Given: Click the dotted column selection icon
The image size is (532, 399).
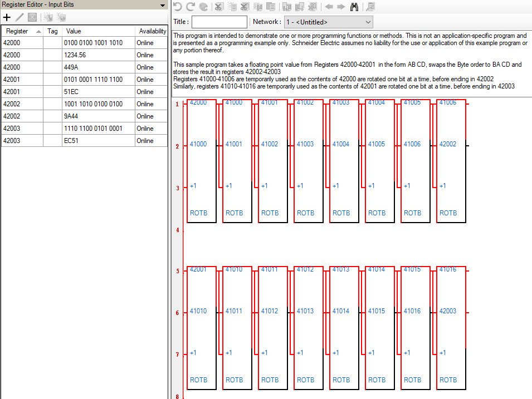Looking at the screenshot, I should 258,7.
